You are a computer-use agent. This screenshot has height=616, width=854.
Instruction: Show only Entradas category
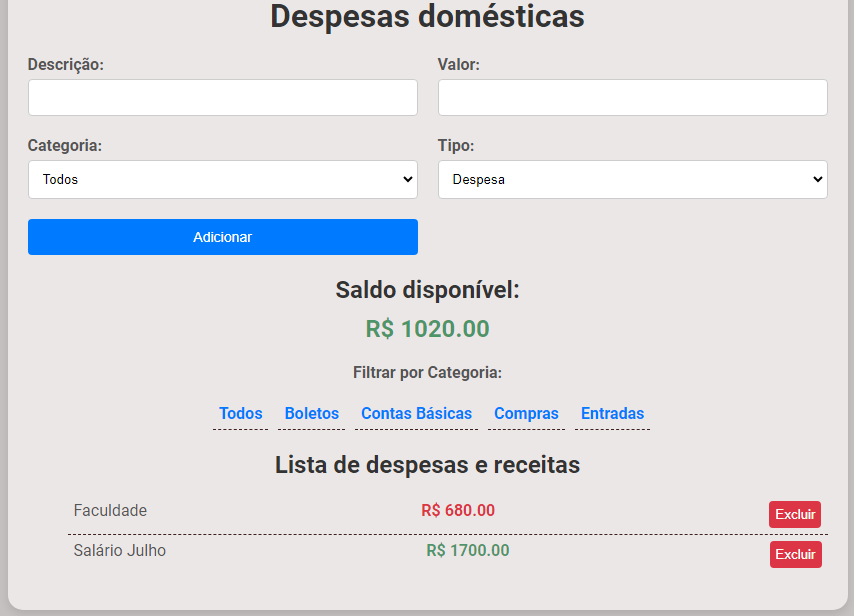coord(612,414)
